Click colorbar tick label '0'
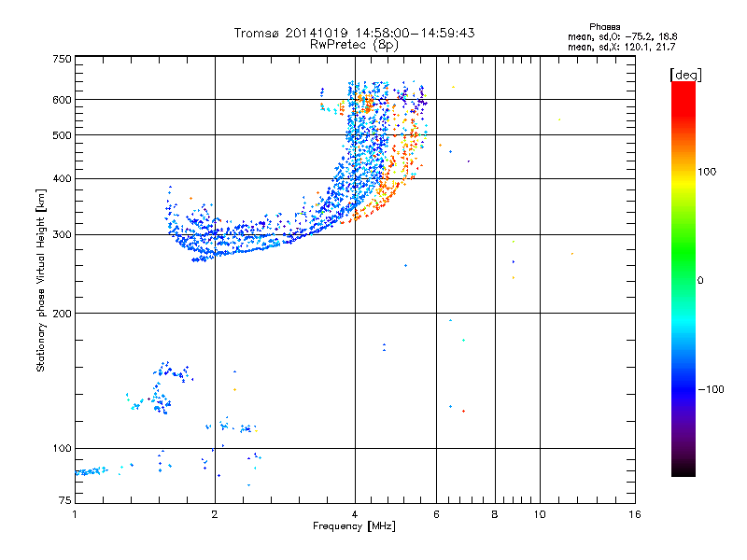The width and height of the screenshot is (747, 560). [x=700, y=281]
